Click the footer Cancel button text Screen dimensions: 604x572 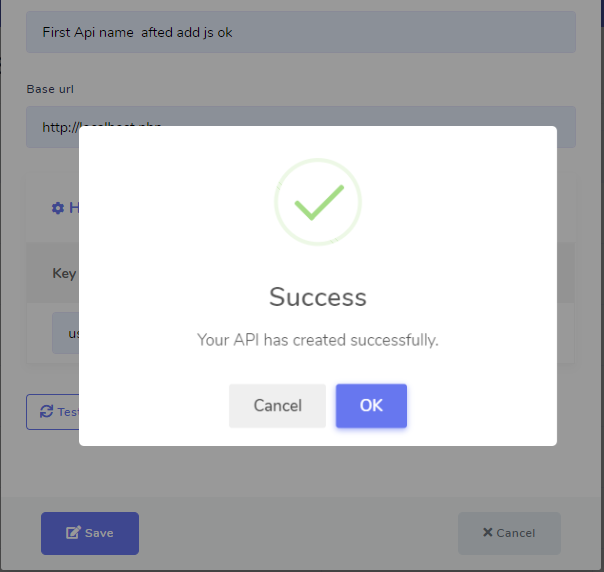pyautogui.click(x=515, y=533)
